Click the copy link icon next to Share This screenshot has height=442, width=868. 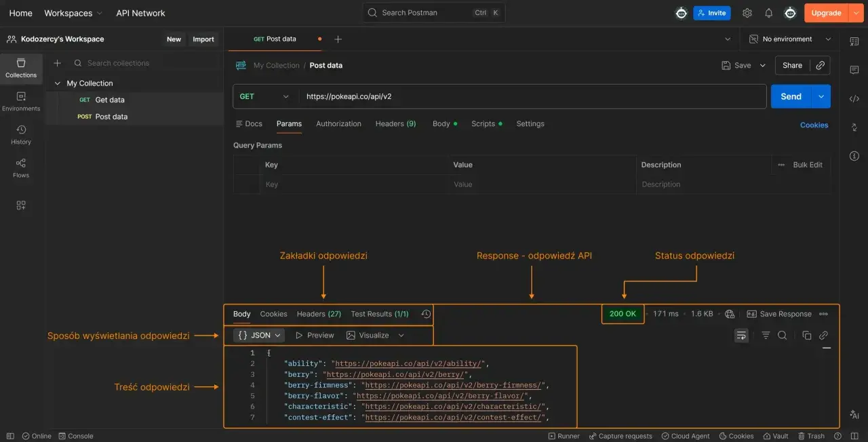(820, 65)
